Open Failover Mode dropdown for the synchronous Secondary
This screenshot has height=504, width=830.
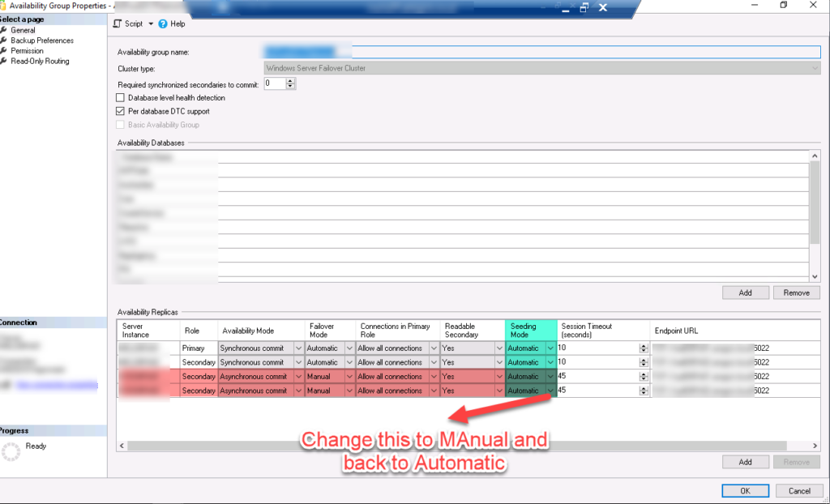point(349,363)
